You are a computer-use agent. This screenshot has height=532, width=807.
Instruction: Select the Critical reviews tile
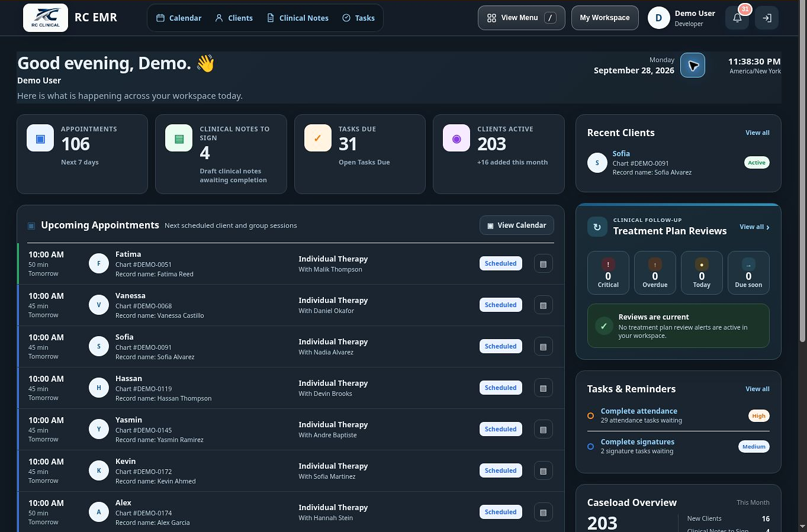coord(608,273)
